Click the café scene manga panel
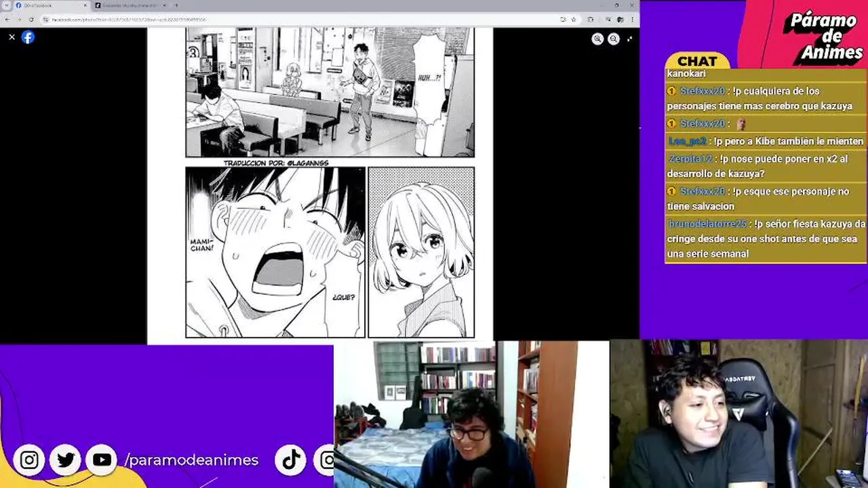 pos(330,92)
